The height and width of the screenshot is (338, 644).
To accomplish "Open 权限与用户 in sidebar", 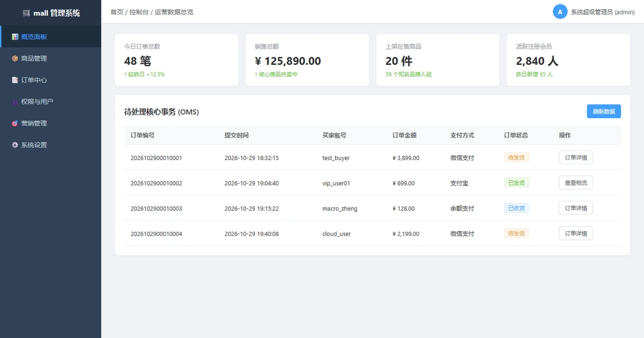I will pyautogui.click(x=50, y=101).
